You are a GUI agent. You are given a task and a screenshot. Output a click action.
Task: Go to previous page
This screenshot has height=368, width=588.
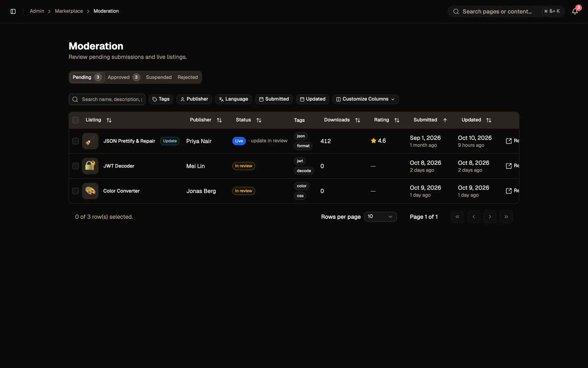click(474, 217)
